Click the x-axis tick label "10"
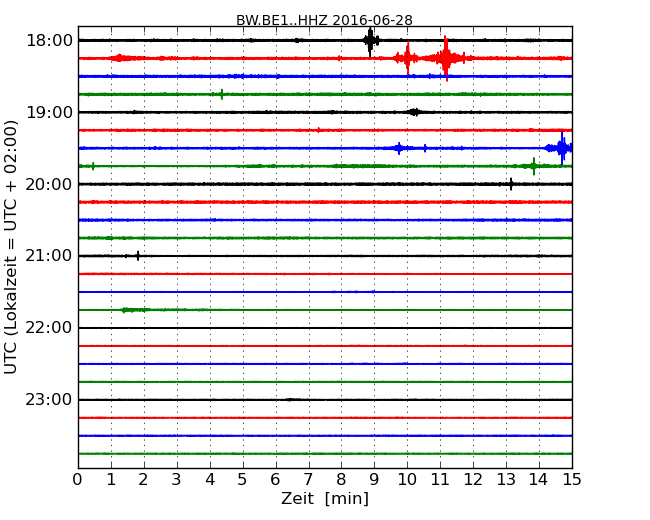Image resolution: width=650 pixels, height=520 pixels. click(x=407, y=480)
